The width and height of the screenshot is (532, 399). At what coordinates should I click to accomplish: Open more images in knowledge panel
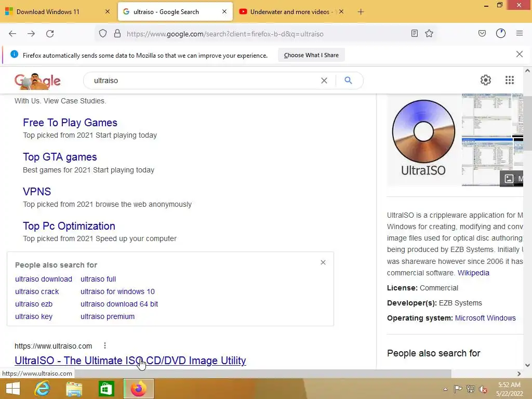[x=512, y=179]
